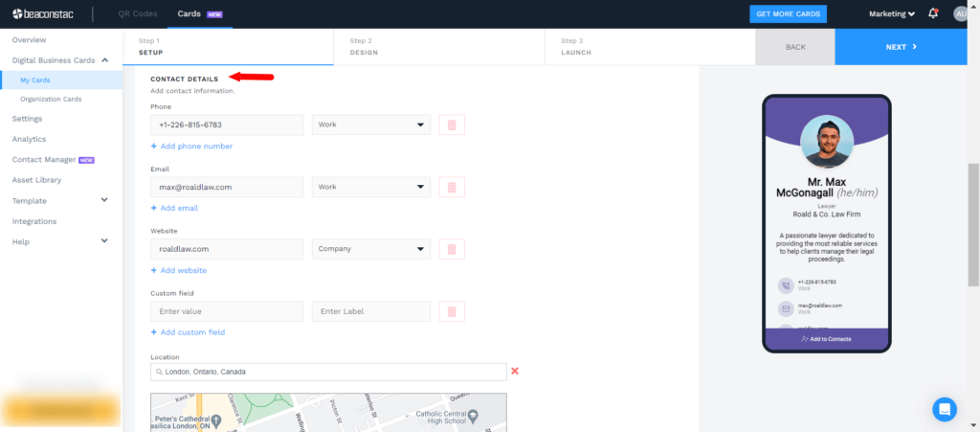This screenshot has width=980, height=432.
Task: Click the email icon in card preview
Action: (786, 308)
